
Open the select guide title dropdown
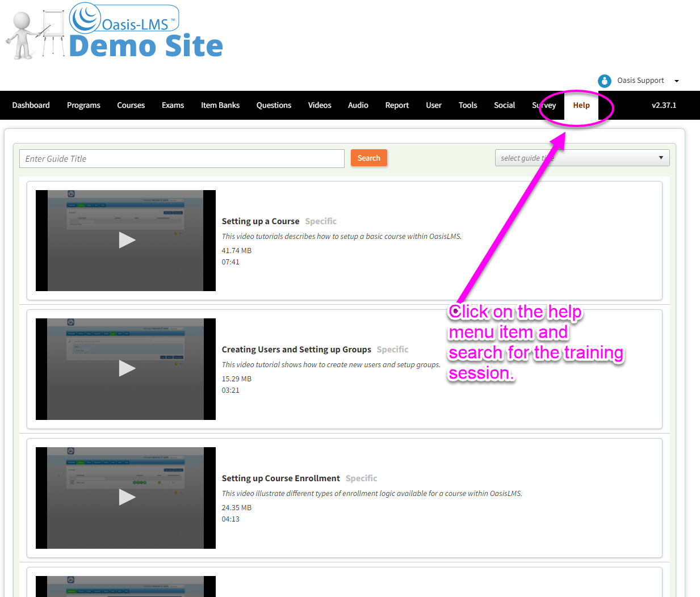(x=582, y=158)
